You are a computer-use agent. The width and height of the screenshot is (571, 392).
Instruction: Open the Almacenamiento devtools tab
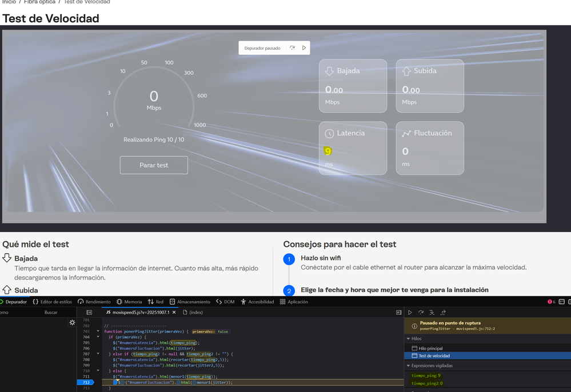[190, 302]
